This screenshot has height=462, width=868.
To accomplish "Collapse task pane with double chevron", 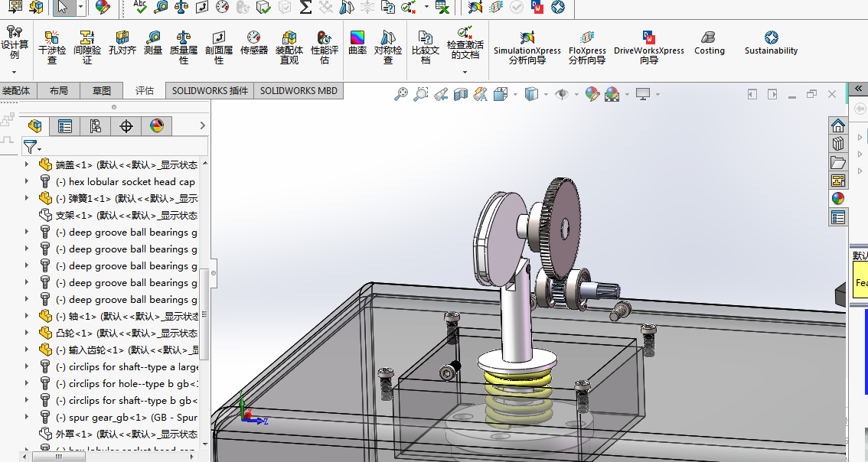I will (x=859, y=89).
